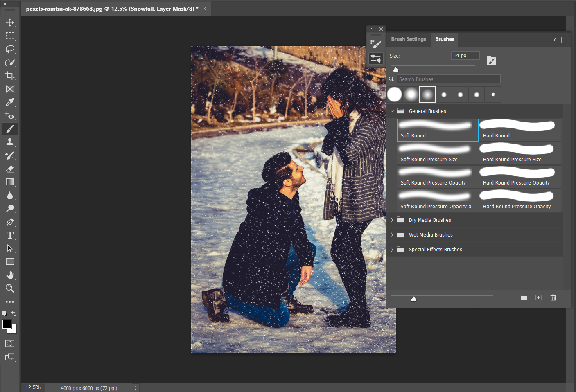Image resolution: width=576 pixels, height=392 pixels.
Task: Toggle pen pressure control for brush size
Action: click(491, 61)
